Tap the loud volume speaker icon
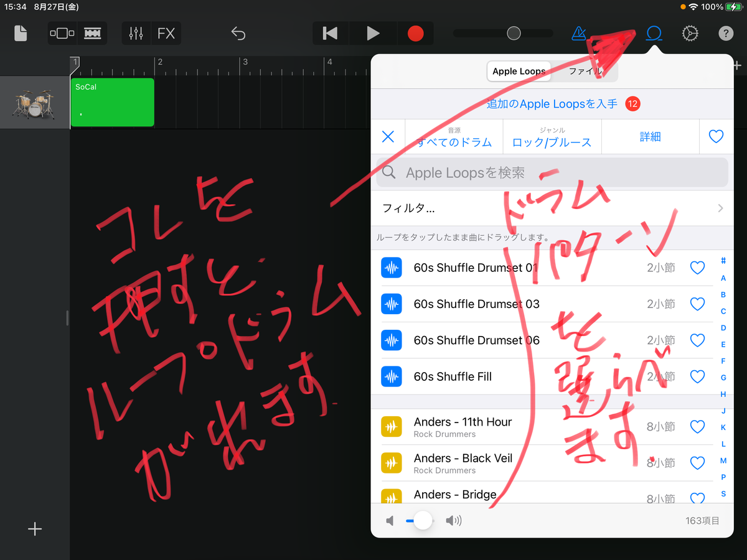The height and width of the screenshot is (560, 747). [454, 521]
